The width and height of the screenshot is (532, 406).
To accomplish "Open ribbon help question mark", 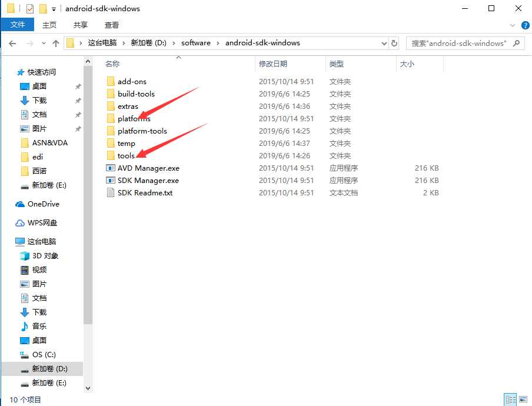I will click(x=525, y=25).
